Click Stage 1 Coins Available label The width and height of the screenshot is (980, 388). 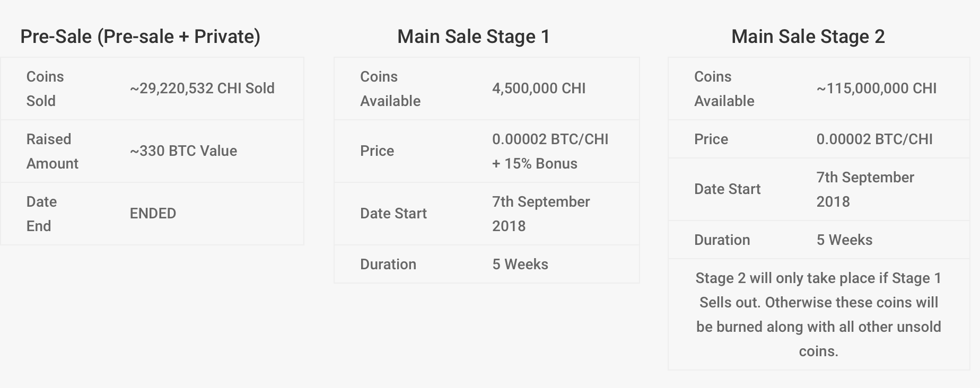(x=390, y=89)
